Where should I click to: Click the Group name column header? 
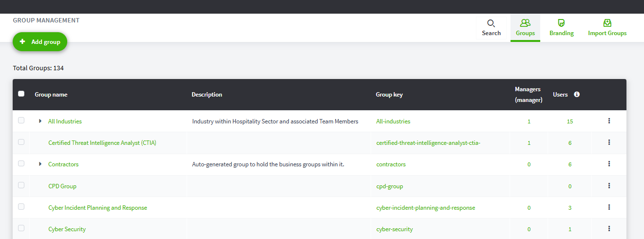(x=51, y=95)
